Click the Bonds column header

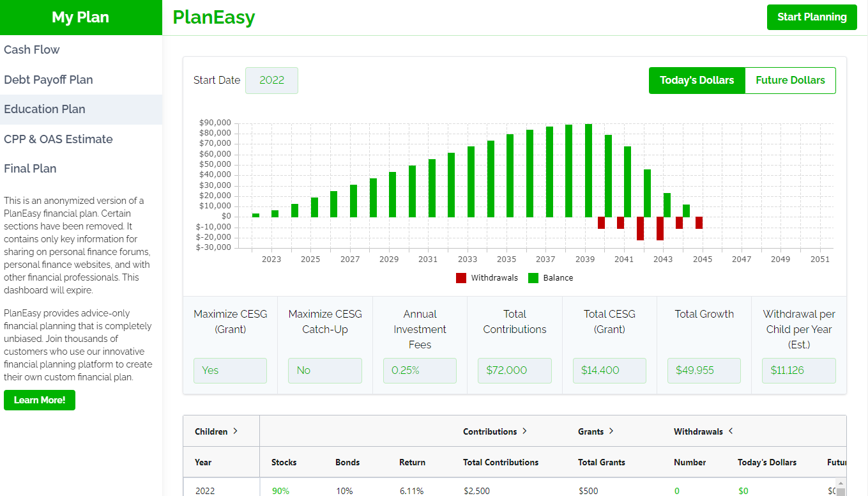pos(347,462)
